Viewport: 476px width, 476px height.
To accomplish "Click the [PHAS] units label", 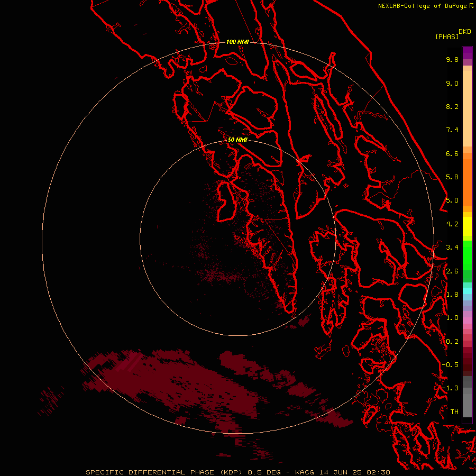I will [447, 36].
